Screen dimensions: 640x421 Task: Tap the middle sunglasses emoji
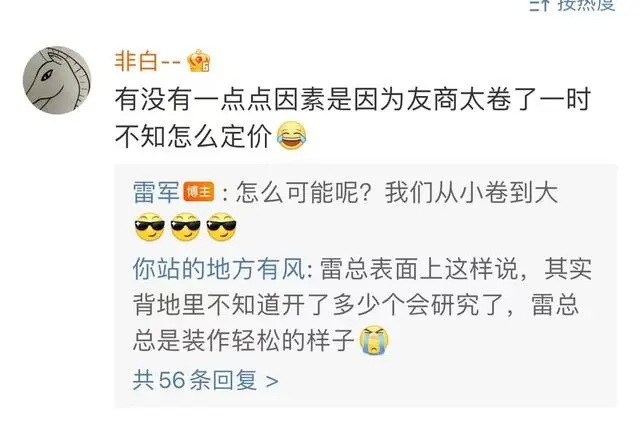point(186,227)
